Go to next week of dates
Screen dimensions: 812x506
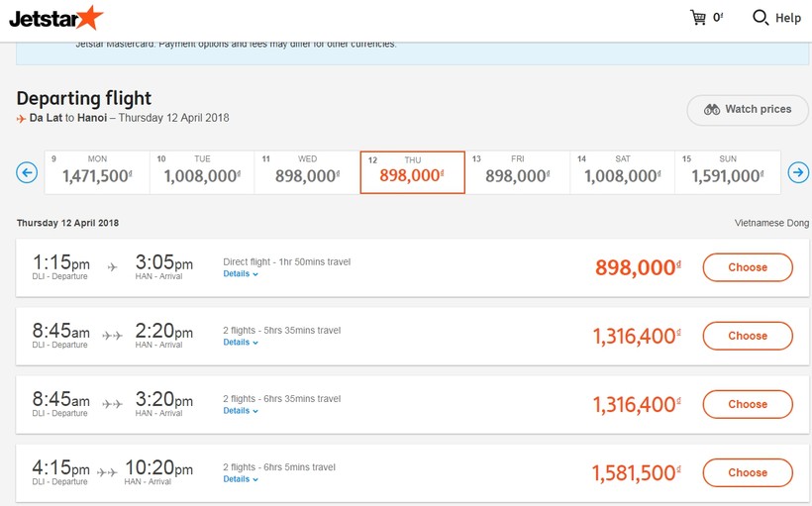(798, 172)
